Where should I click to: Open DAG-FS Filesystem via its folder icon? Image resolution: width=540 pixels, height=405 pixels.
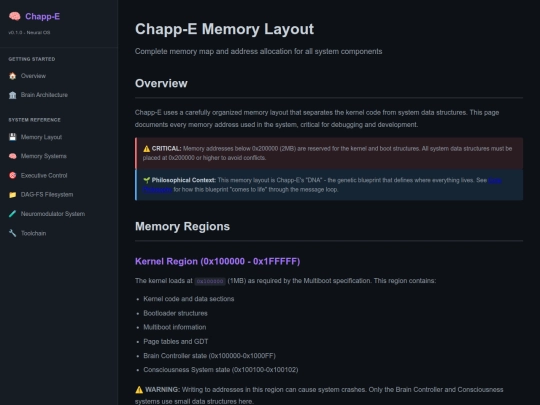click(x=13, y=195)
